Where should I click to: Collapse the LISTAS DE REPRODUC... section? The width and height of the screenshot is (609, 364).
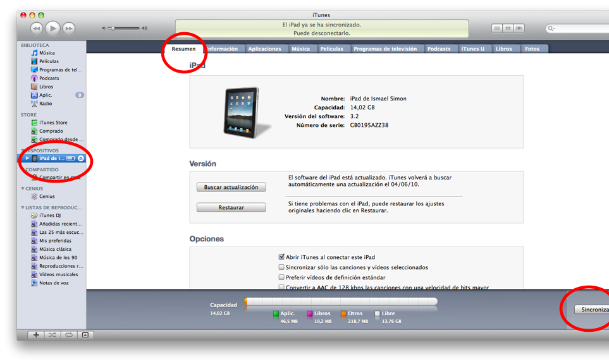(23, 208)
